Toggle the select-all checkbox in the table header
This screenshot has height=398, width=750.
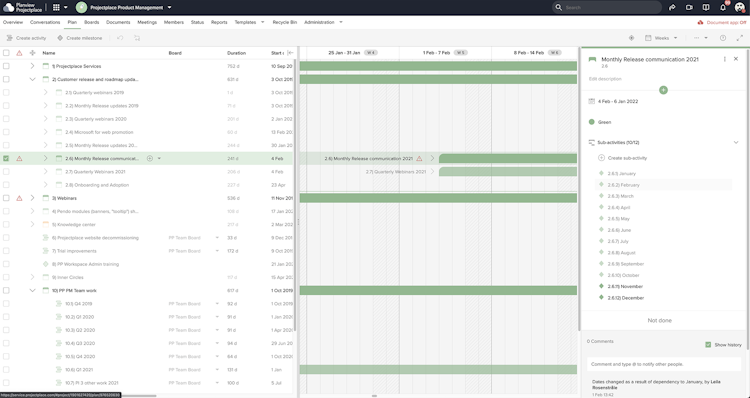tap(6, 53)
